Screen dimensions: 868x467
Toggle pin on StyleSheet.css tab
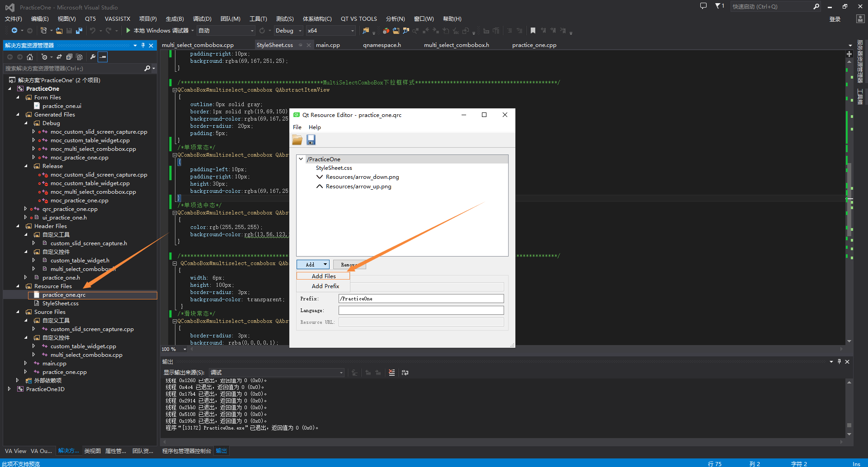pyautogui.click(x=300, y=45)
